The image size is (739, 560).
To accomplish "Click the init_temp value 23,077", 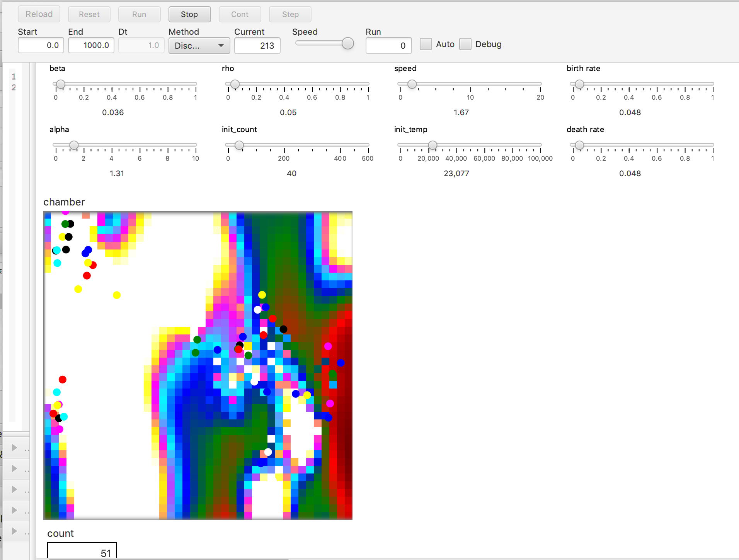I will [456, 173].
